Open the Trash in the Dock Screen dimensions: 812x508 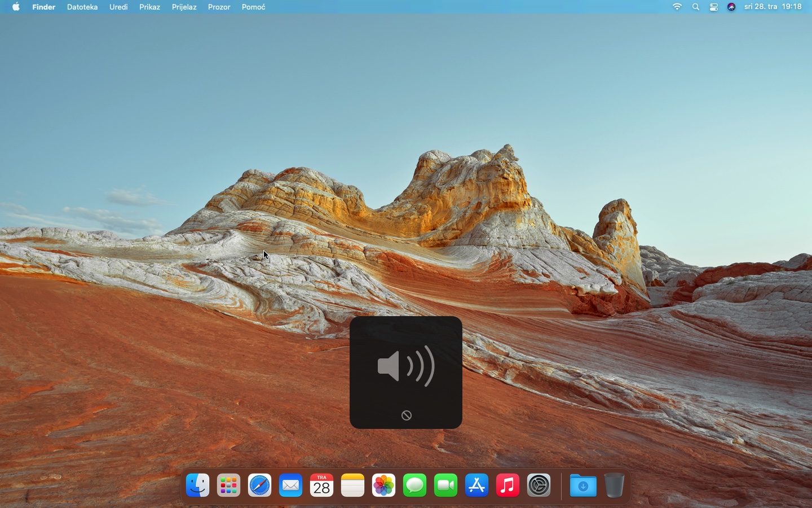pos(614,485)
